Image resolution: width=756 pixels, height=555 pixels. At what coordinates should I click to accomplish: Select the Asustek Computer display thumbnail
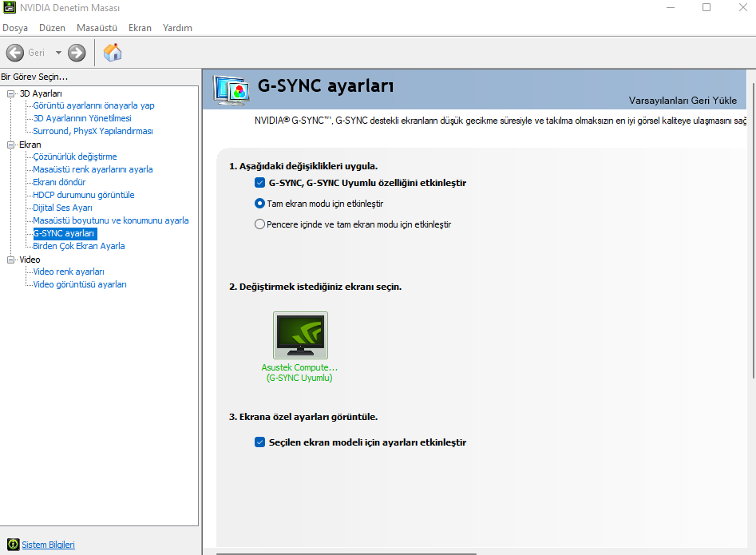pyautogui.click(x=300, y=335)
